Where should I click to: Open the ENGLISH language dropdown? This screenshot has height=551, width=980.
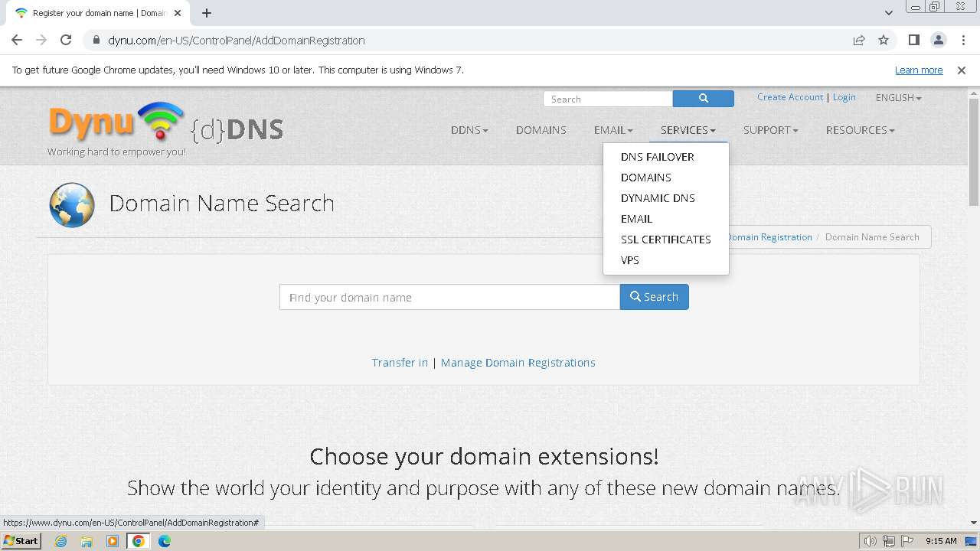(898, 98)
